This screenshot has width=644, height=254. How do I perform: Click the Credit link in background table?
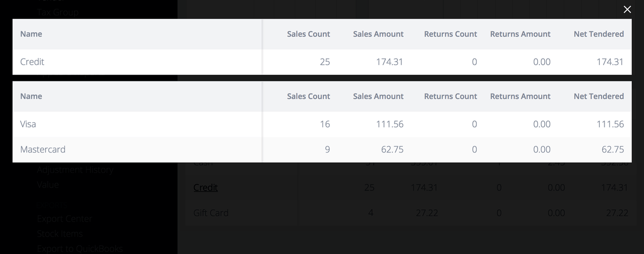[x=205, y=187]
